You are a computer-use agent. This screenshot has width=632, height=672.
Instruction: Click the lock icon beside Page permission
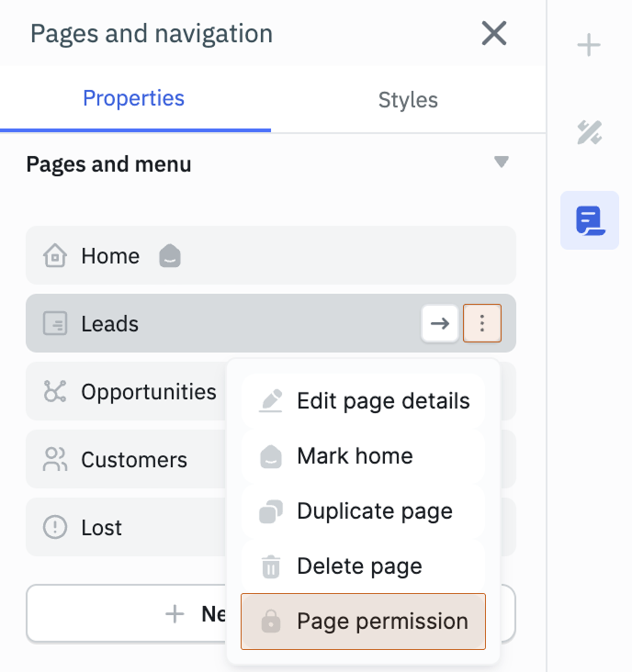tap(271, 622)
